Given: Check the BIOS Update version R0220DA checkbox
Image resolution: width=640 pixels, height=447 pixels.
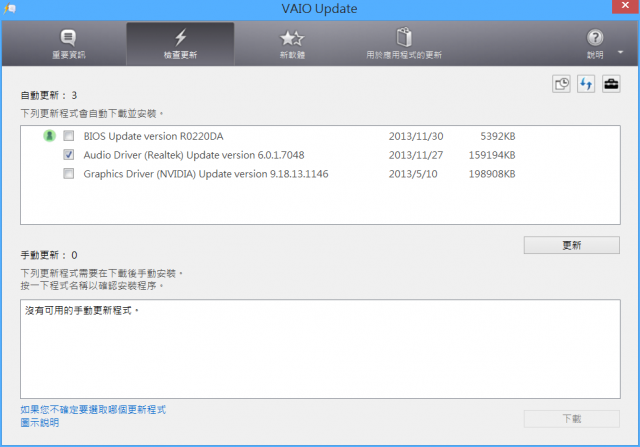Looking at the screenshot, I should click(69, 136).
